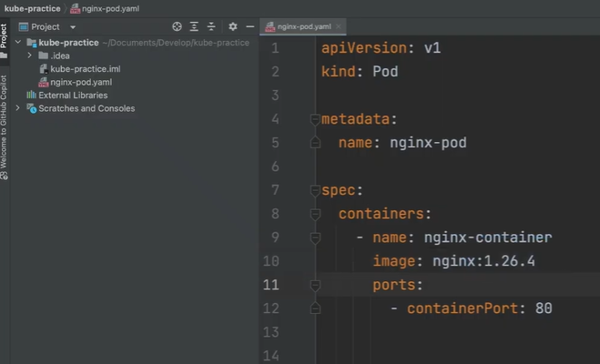600x364 pixels.
Task: Open Project panel settings gear
Action: [233, 26]
